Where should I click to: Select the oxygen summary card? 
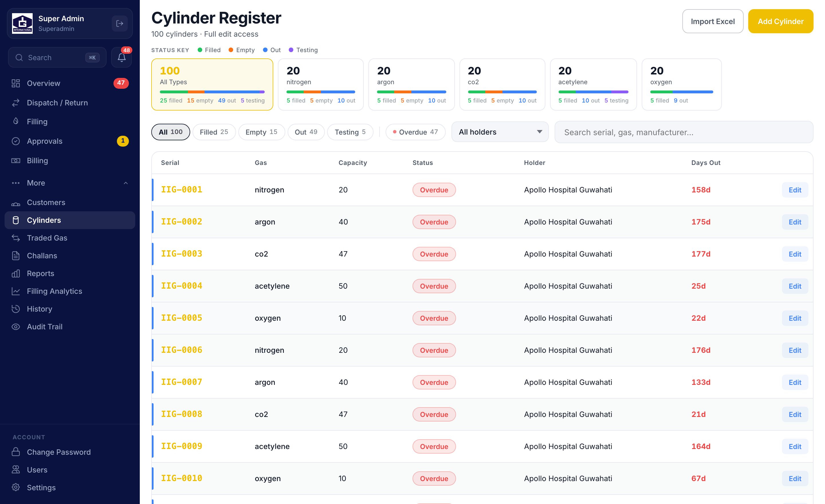681,84
